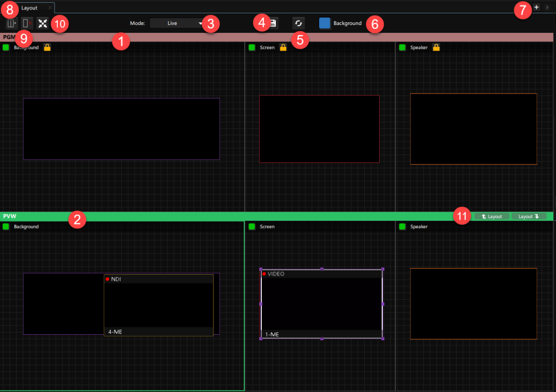Click the red dot on VIDEO layer
Screen dimensions: 556x392
[264, 274]
